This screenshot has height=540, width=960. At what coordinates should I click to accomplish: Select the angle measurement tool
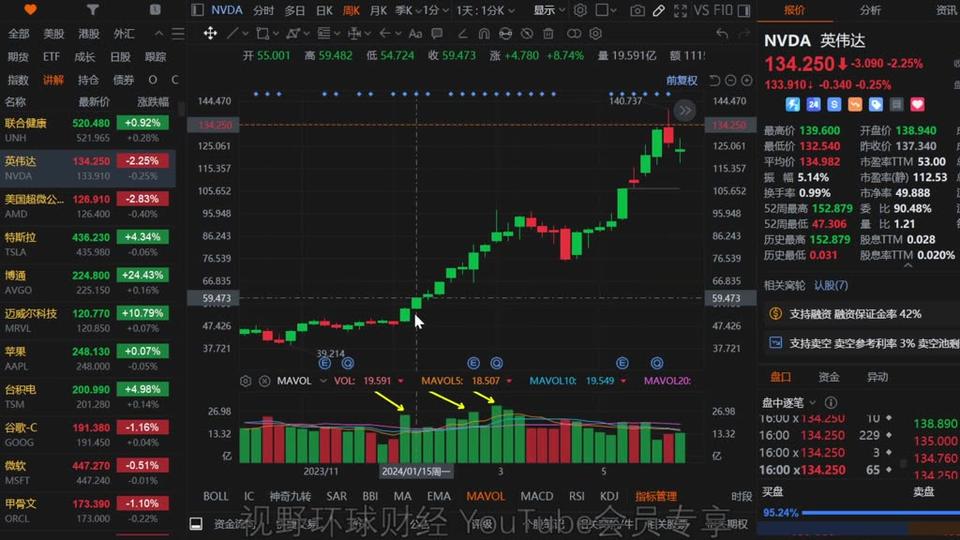coord(462,33)
